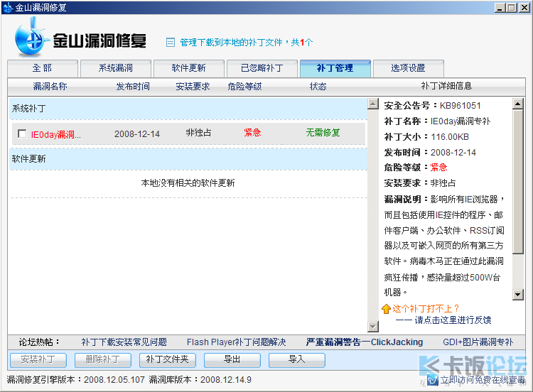The width and height of the screenshot is (533, 392).
Task: Select the 补丁管理 tab
Action: pos(335,68)
